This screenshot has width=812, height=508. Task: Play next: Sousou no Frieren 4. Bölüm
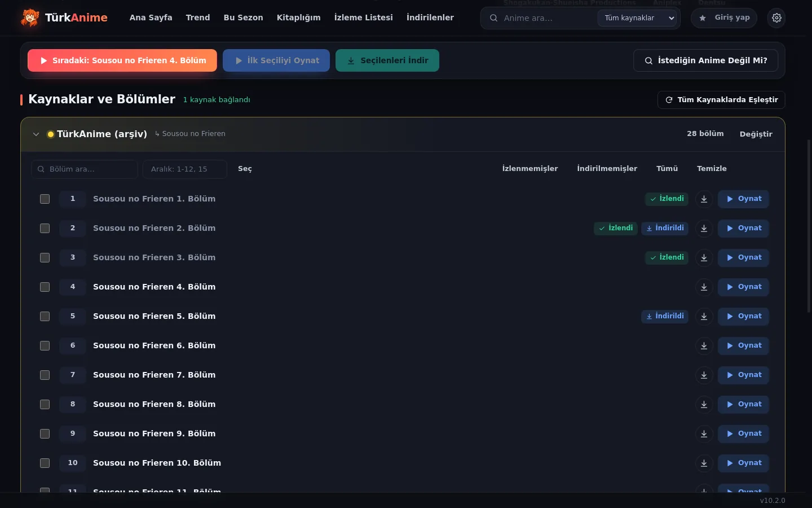click(122, 60)
